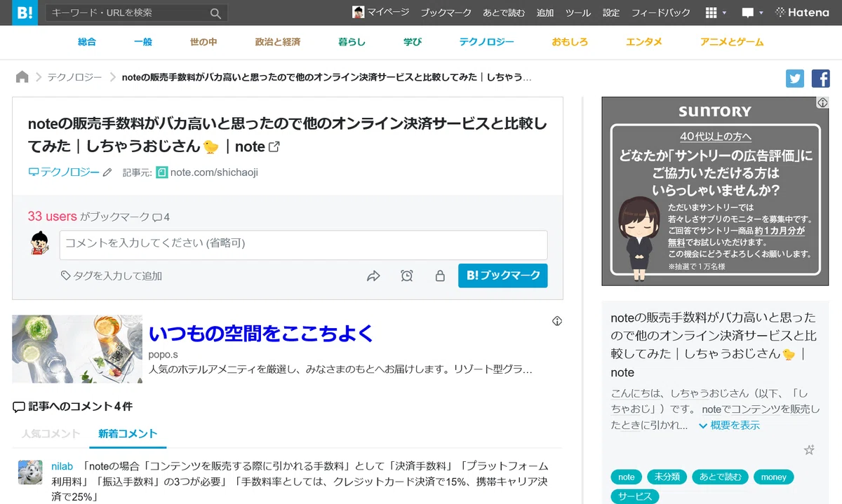Open 設定 in the header bar
This screenshot has width=842, height=504.
[x=611, y=13]
